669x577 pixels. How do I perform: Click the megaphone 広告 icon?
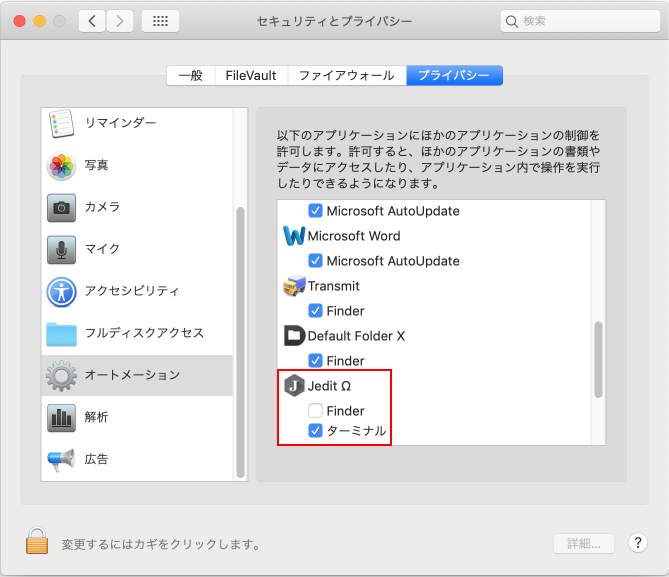pos(61,460)
